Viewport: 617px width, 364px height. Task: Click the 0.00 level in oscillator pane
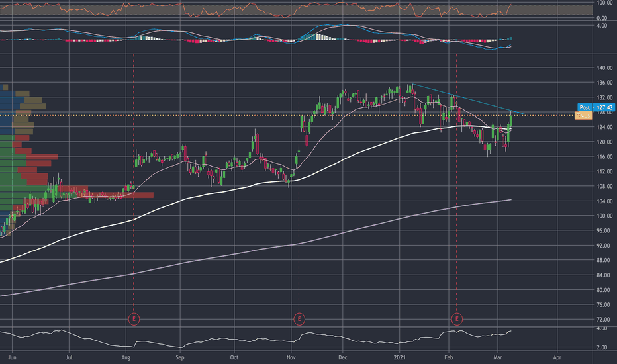[602, 18]
